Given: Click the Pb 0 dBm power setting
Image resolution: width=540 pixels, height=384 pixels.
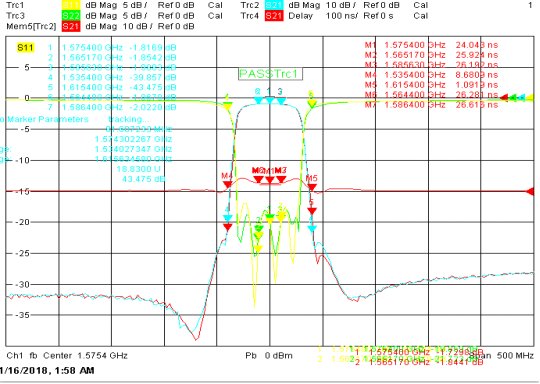Looking at the screenshot, I should pos(269,355).
